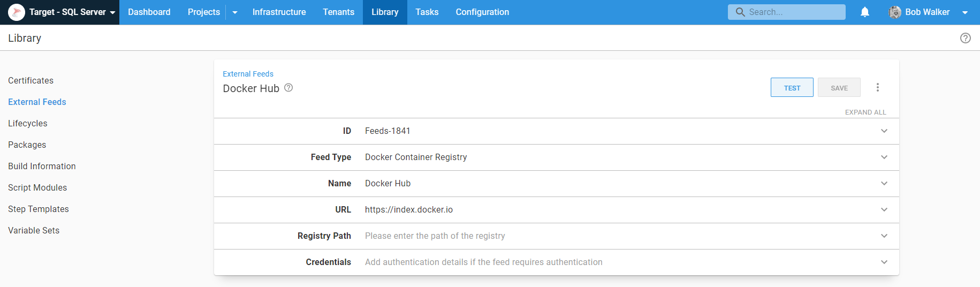Open Lifecycles in the sidebar
The width and height of the screenshot is (980, 287).
(27, 123)
